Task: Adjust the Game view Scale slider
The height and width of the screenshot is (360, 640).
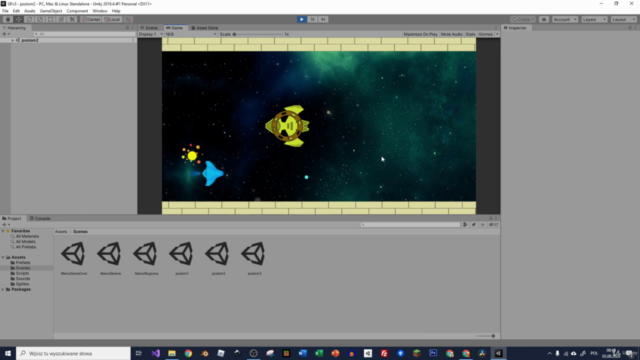Action: (258, 34)
